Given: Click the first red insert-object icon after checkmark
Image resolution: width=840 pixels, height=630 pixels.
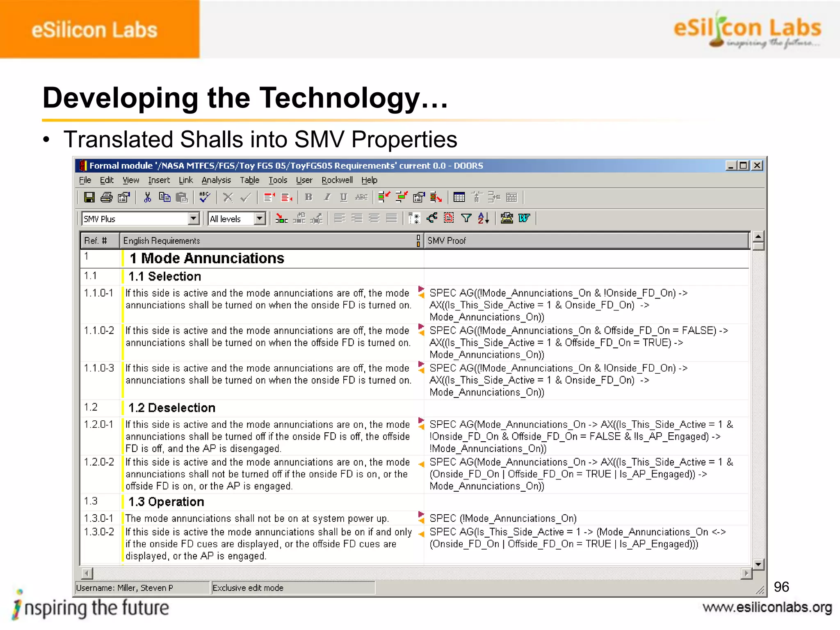Looking at the screenshot, I should pos(269,198).
